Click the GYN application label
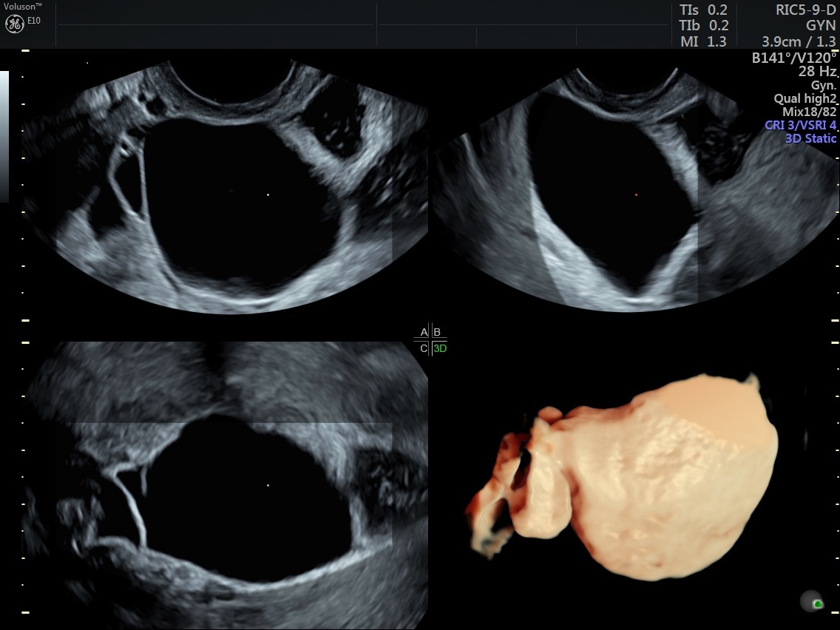 [x=821, y=26]
